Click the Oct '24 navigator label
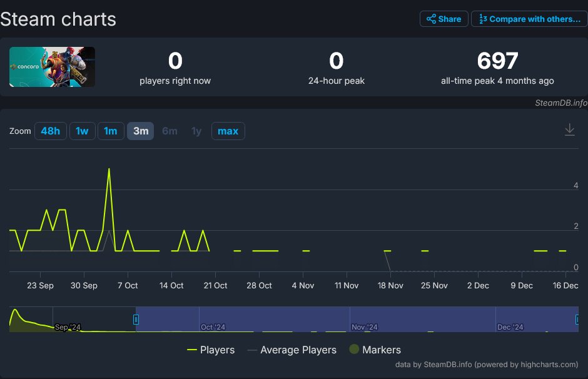Image resolution: width=588 pixels, height=379 pixels. 213,327
